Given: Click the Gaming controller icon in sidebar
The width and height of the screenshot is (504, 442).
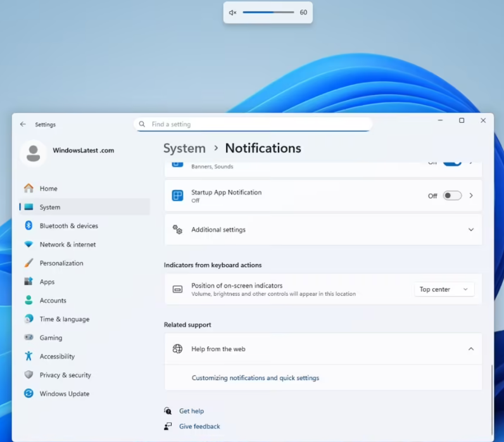Looking at the screenshot, I should coord(28,338).
